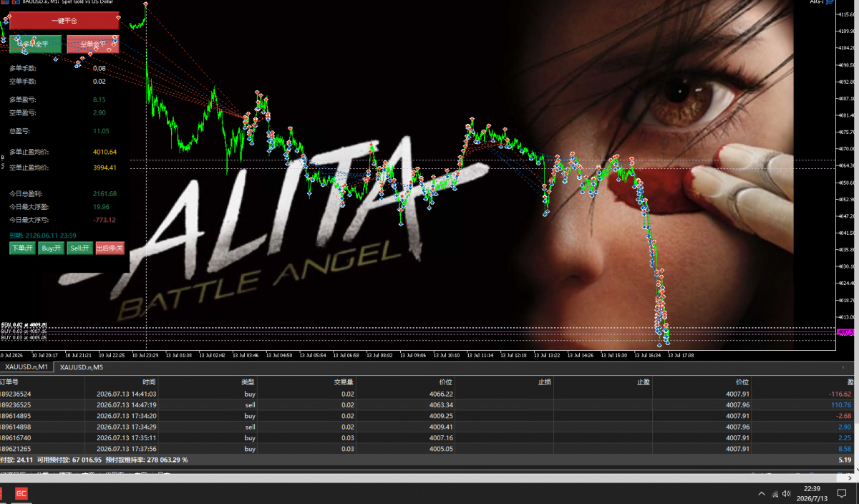Toggle the Buy:开 switch
This screenshot has height=504, width=859.
point(51,248)
